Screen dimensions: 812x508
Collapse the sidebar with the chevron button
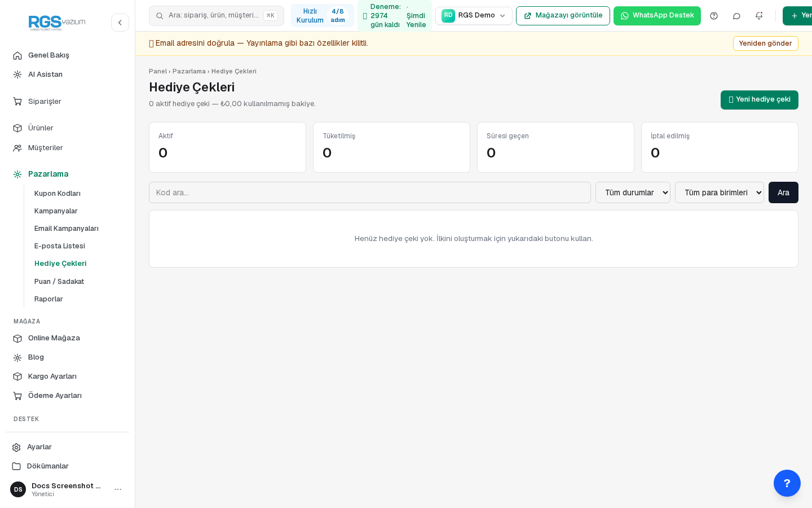[120, 23]
